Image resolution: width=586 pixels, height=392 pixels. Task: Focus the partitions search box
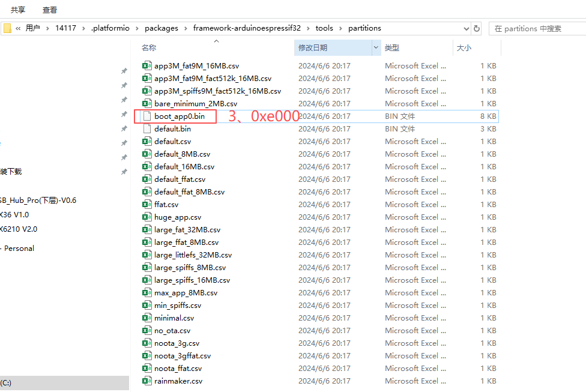pyautogui.click(x=537, y=29)
